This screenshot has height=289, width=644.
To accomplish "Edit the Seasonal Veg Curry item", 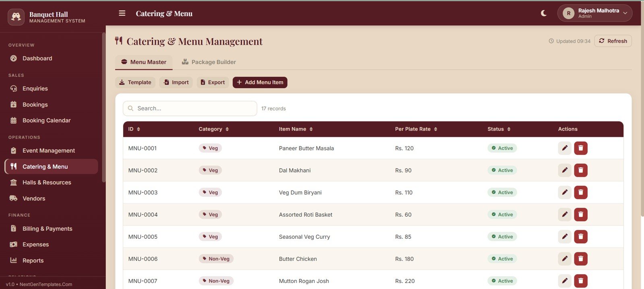I will click(565, 237).
